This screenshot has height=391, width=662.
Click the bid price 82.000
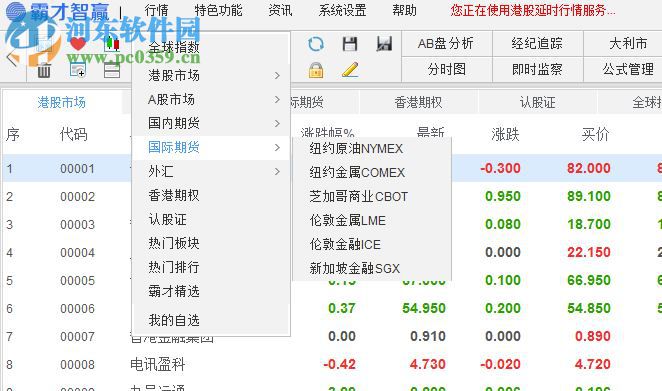589,168
